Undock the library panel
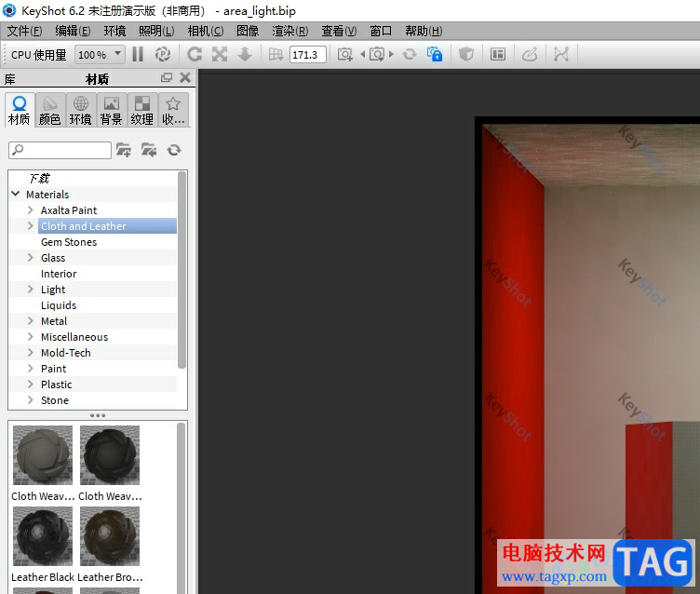This screenshot has height=594, width=700. point(167,77)
